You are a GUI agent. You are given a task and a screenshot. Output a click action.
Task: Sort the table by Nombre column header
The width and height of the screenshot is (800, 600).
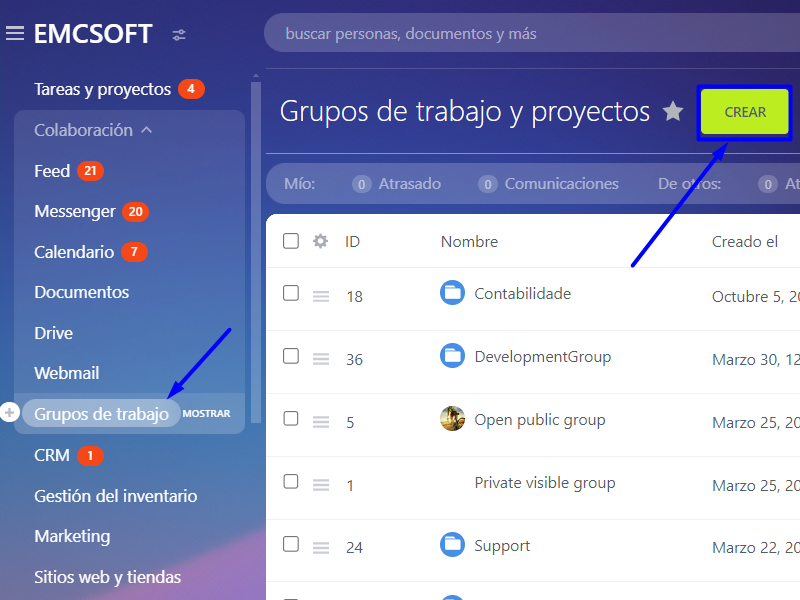[469, 241]
